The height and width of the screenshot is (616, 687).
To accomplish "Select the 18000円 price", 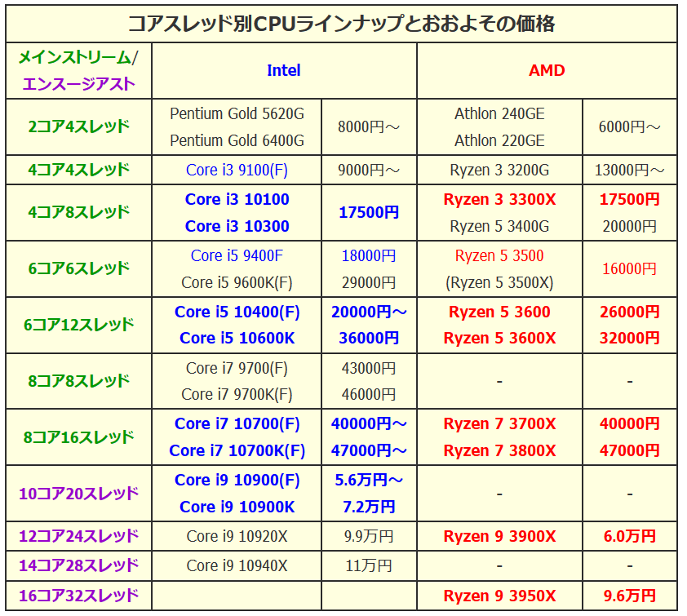I will coord(369,255).
